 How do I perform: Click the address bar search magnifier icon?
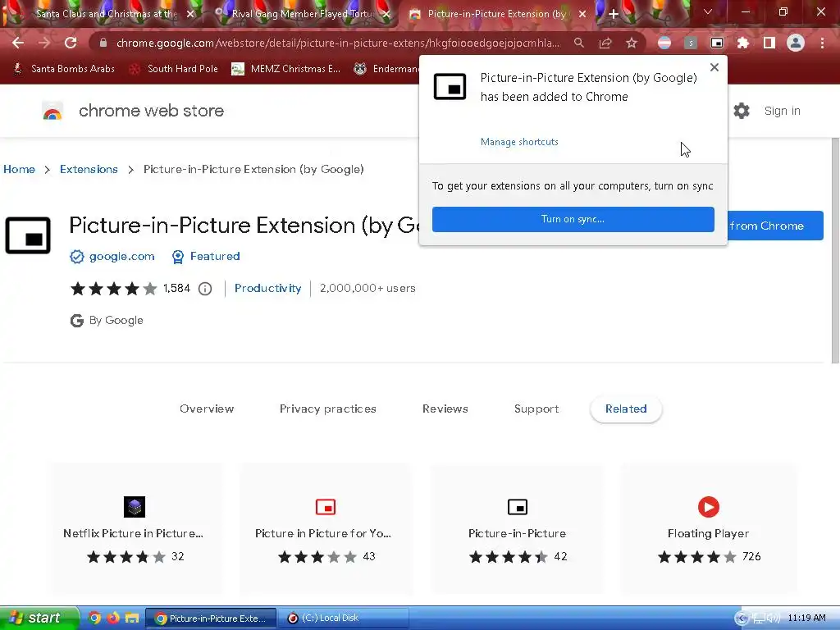(578, 43)
